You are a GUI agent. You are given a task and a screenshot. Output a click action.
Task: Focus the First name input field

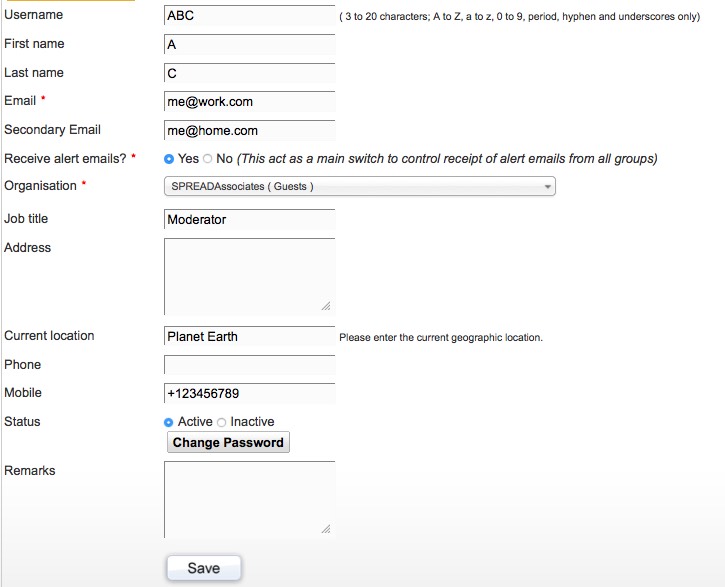[x=250, y=45]
